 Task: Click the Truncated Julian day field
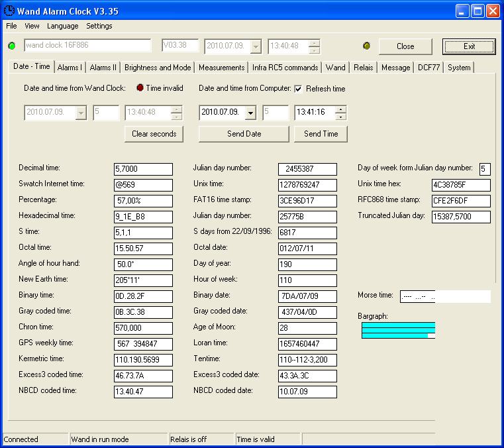point(461,217)
